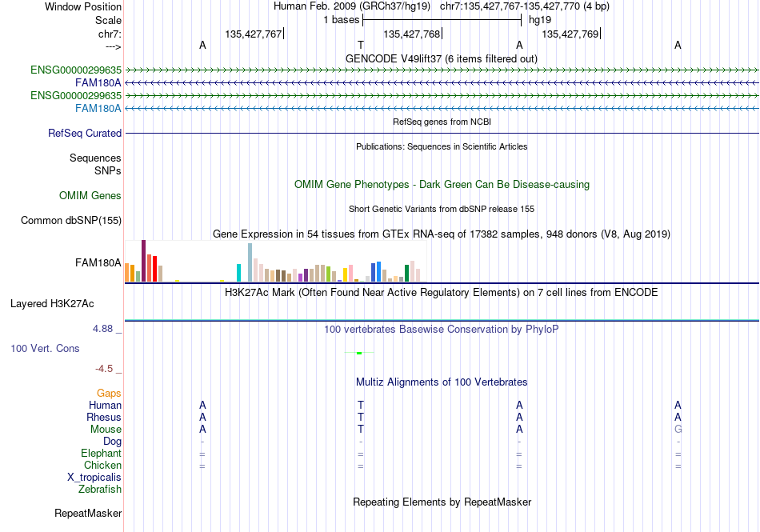Click the RefSeq Curated track label

(85, 133)
